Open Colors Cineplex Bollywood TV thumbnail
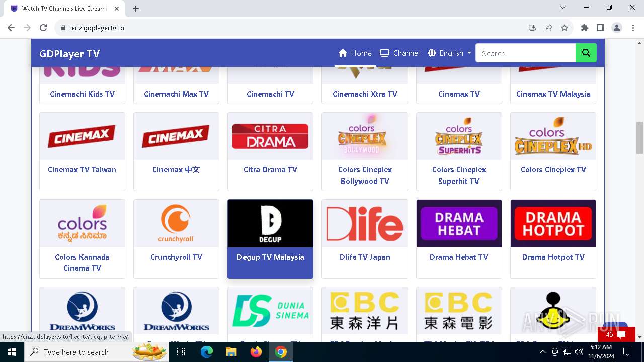 pos(365,136)
